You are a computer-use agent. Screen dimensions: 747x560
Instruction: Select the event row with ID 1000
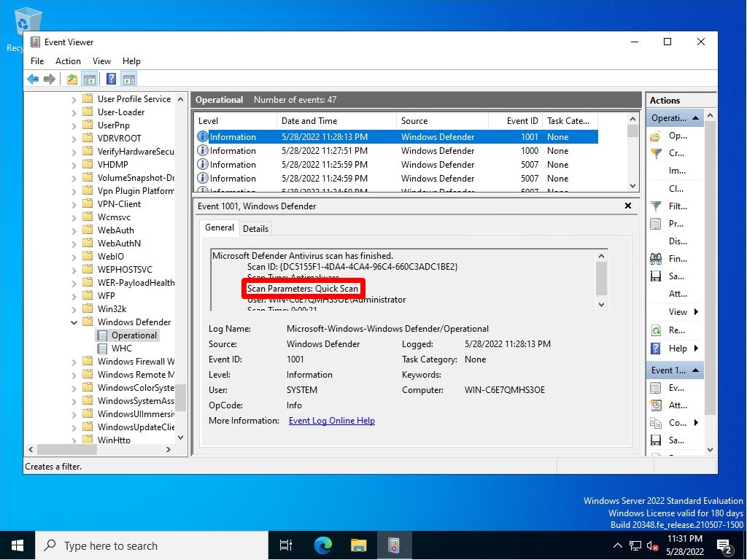pos(398,150)
